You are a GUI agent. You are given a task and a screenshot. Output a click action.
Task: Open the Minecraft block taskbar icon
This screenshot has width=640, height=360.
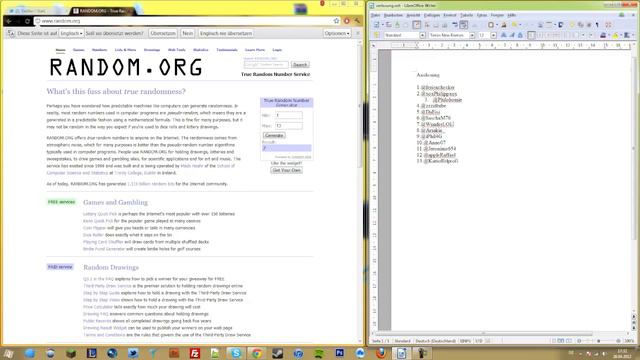coord(71,353)
